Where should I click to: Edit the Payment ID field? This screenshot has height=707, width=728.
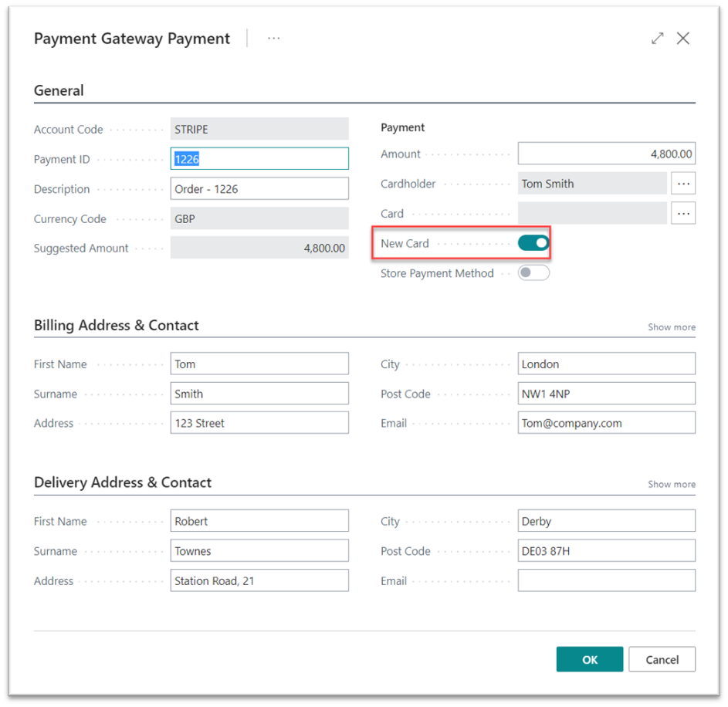[259, 158]
